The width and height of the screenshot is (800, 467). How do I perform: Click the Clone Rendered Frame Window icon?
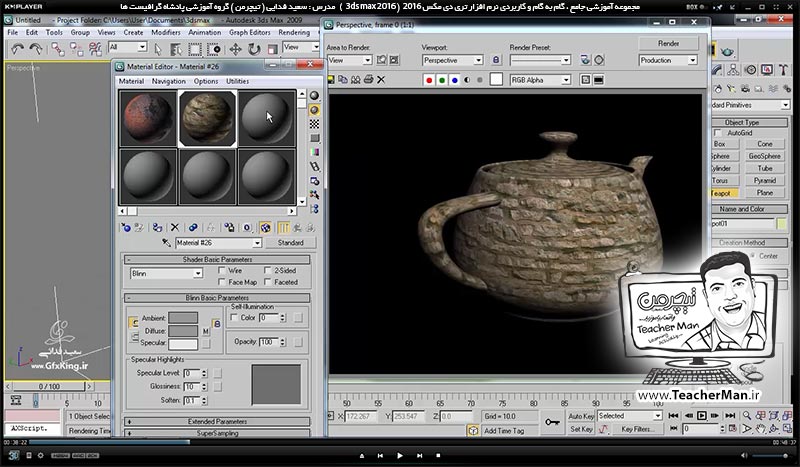pos(356,80)
